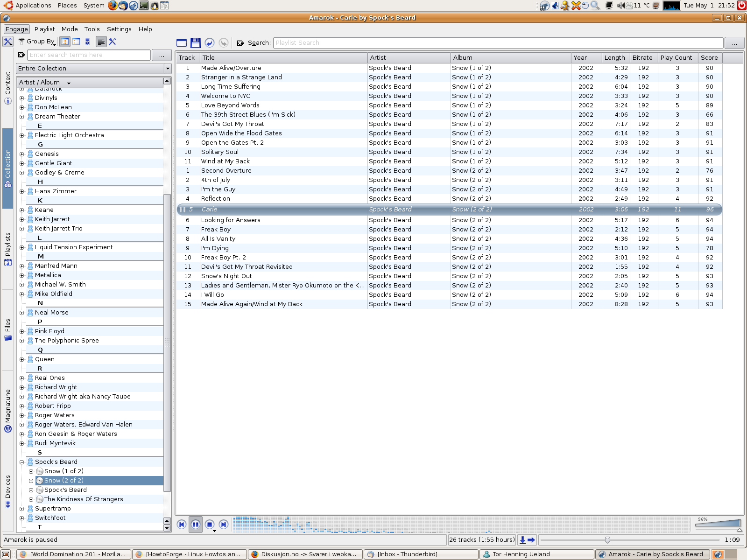Save the playlist with floppy icon
The width and height of the screenshot is (747, 560).
tap(196, 43)
